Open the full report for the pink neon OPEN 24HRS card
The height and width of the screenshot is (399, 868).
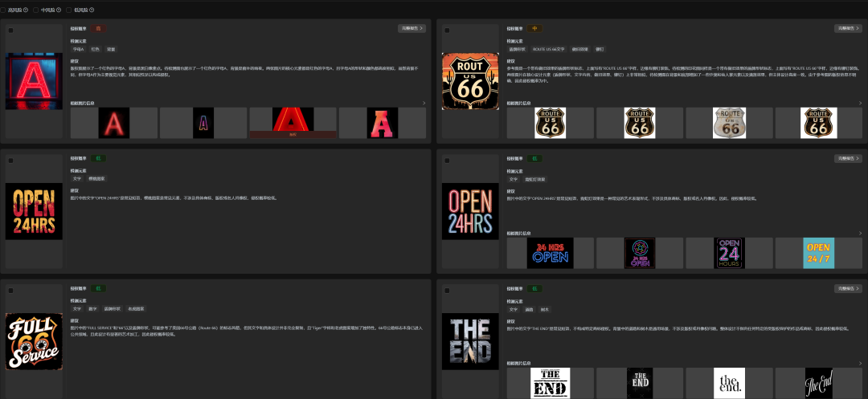click(x=848, y=159)
